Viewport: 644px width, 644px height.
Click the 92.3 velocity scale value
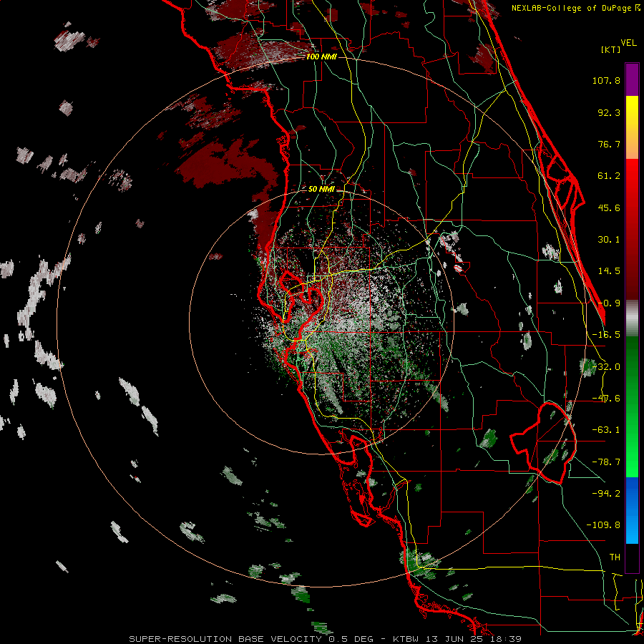point(609,112)
